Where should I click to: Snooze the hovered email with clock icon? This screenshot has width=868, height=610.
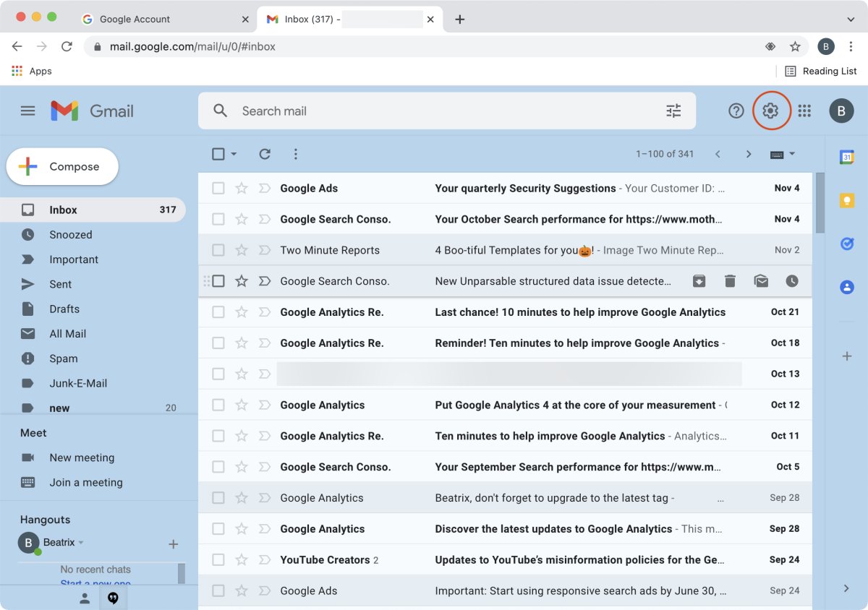coord(792,281)
